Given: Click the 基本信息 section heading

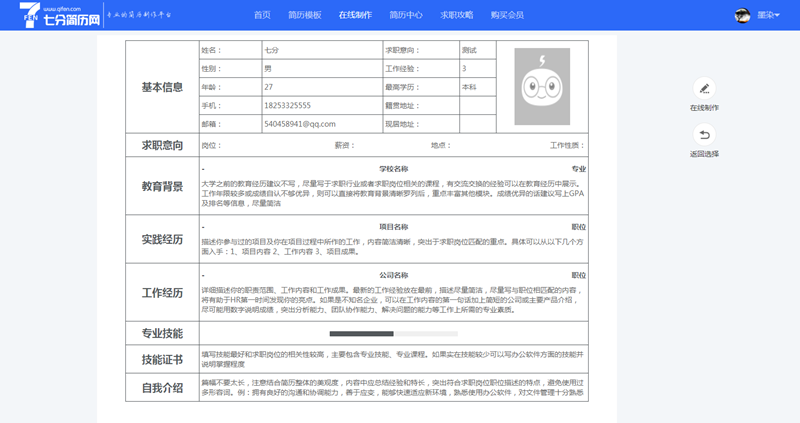Looking at the screenshot, I should pyautogui.click(x=162, y=87).
